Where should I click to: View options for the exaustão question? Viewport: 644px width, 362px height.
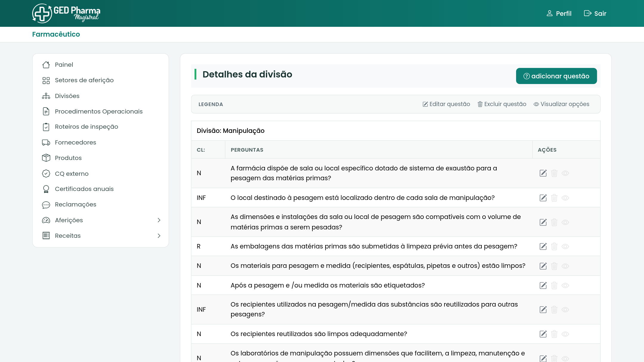coord(565,173)
